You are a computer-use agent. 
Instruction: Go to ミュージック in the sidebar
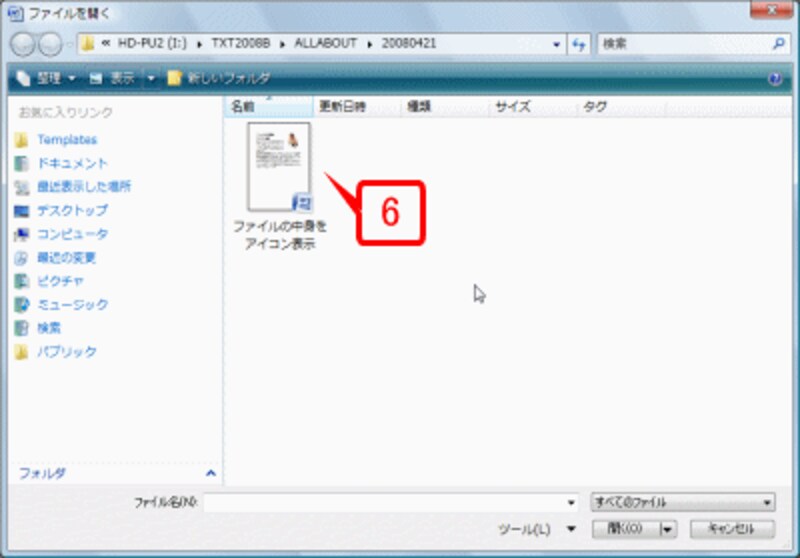click(72, 305)
